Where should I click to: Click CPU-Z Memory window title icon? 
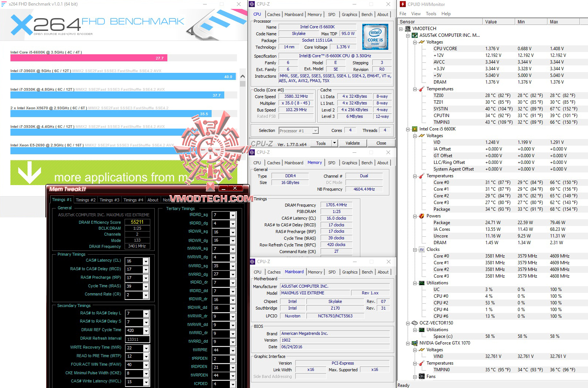(x=253, y=152)
